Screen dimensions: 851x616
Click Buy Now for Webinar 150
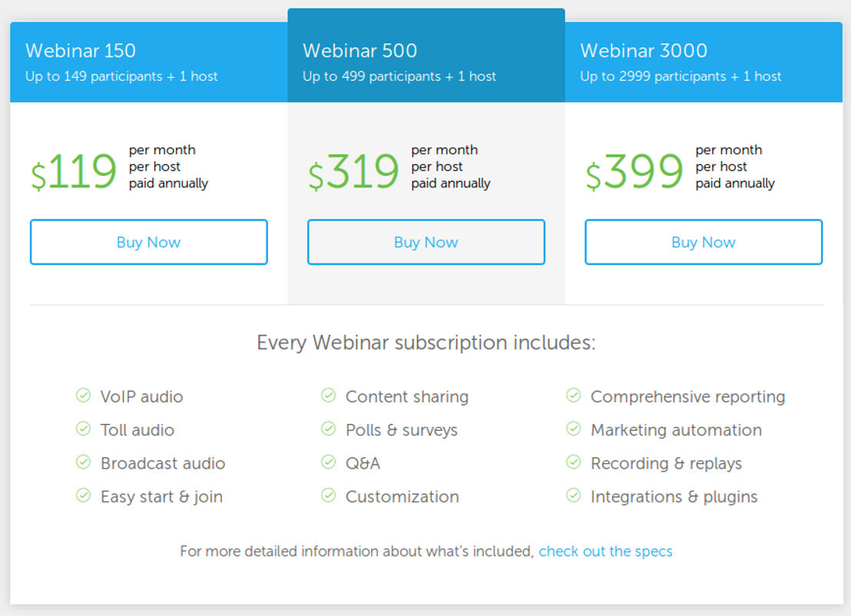point(149,242)
